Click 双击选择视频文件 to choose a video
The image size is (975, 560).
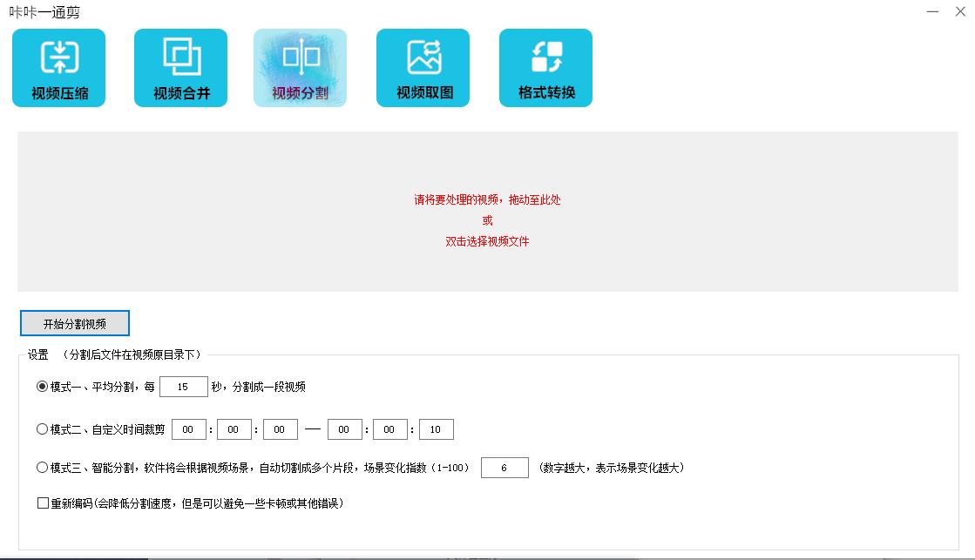click(x=487, y=241)
